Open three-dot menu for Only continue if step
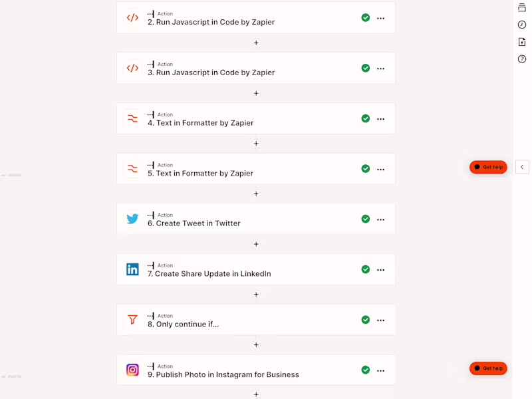The height and width of the screenshot is (399, 532). click(x=380, y=320)
